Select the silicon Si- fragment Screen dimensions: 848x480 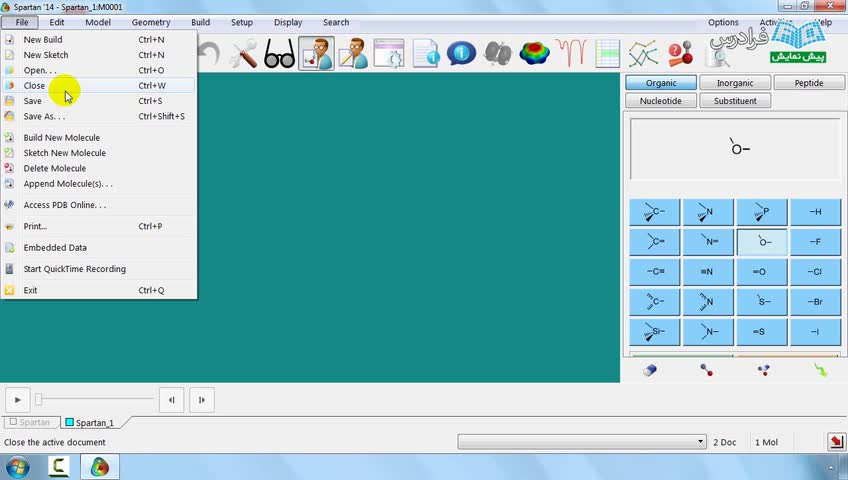pos(654,332)
